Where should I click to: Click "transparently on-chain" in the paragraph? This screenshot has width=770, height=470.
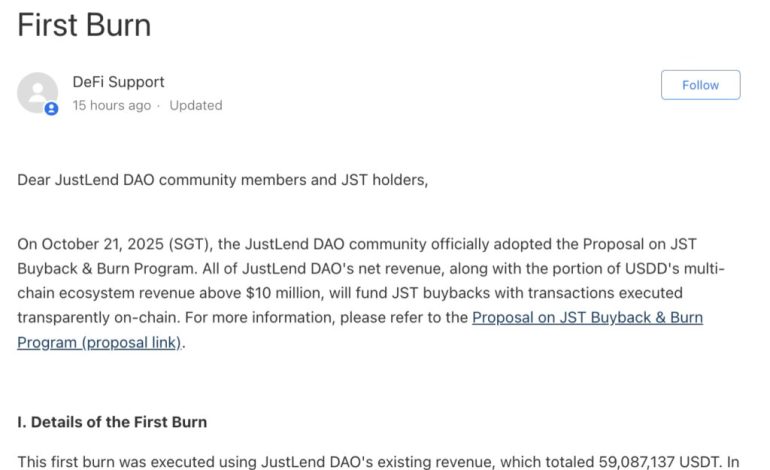pyautogui.click(x=93, y=318)
